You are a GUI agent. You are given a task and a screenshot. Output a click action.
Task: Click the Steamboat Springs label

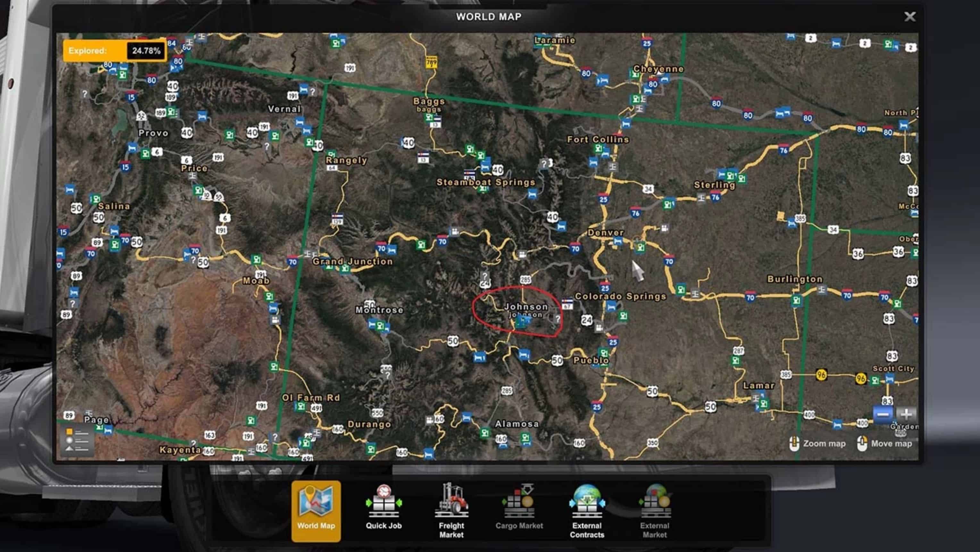[486, 182]
